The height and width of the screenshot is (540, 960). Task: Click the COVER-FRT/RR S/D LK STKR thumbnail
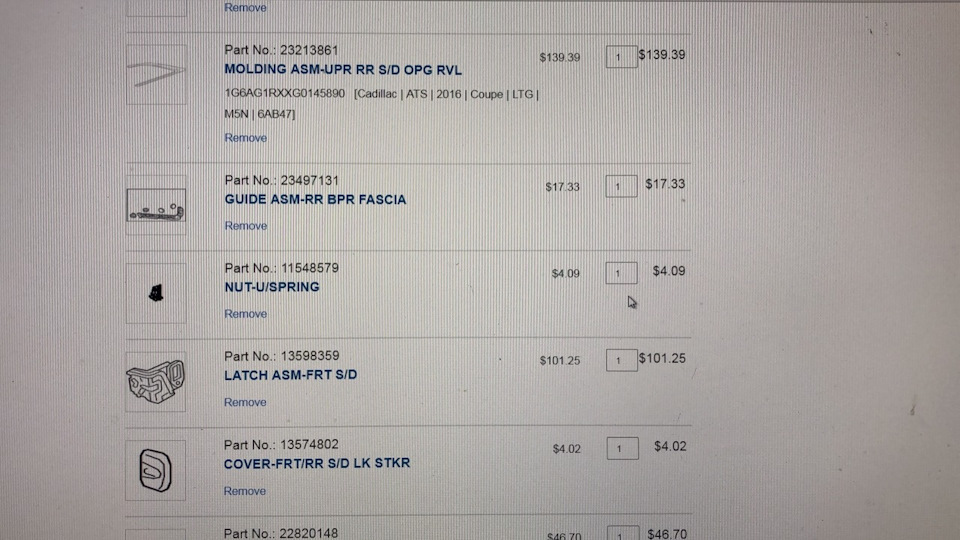tap(156, 470)
